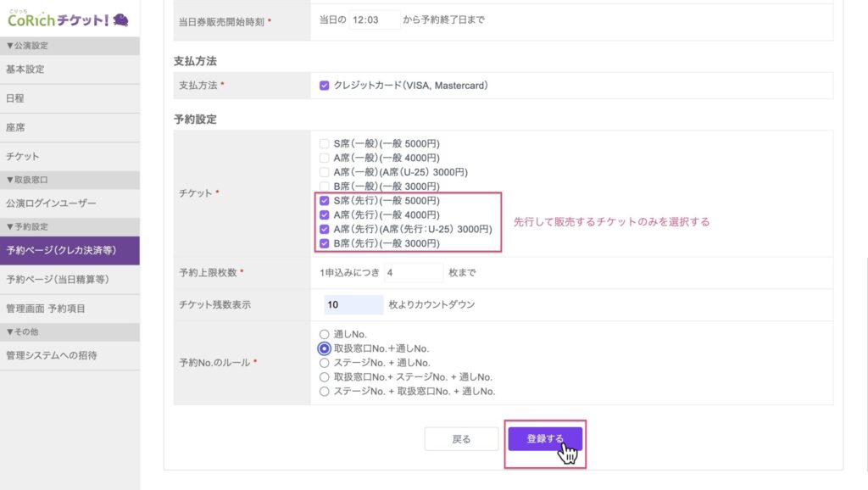Uncheck クレジットカード payment method checkbox

[x=325, y=86]
